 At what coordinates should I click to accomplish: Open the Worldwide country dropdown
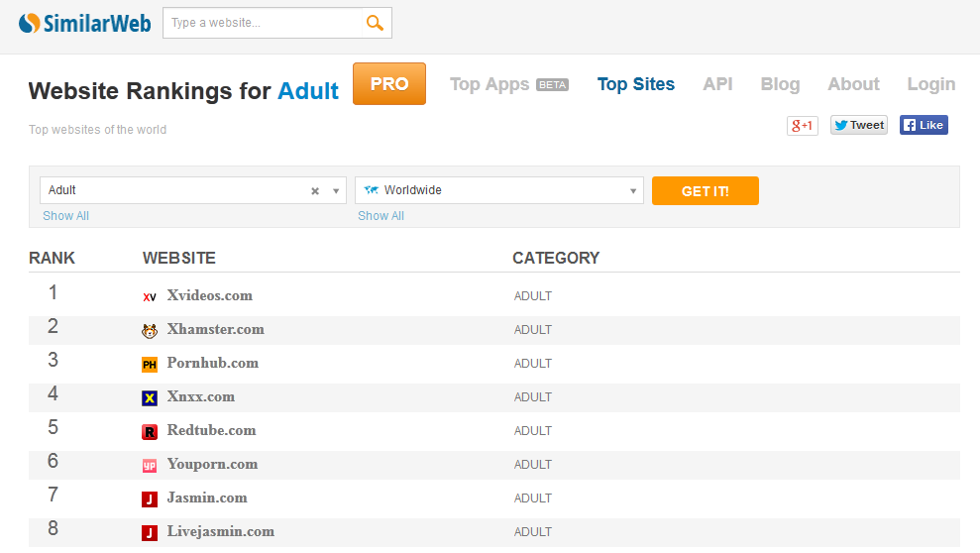tap(499, 190)
